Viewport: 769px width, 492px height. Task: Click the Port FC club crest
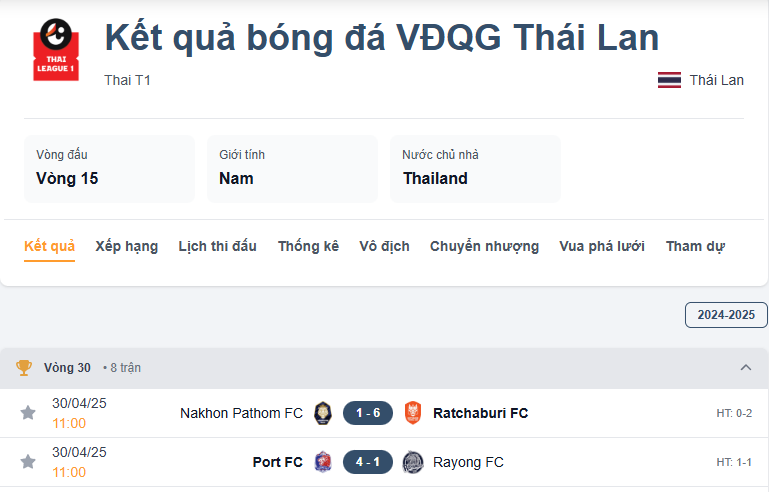[322, 462]
